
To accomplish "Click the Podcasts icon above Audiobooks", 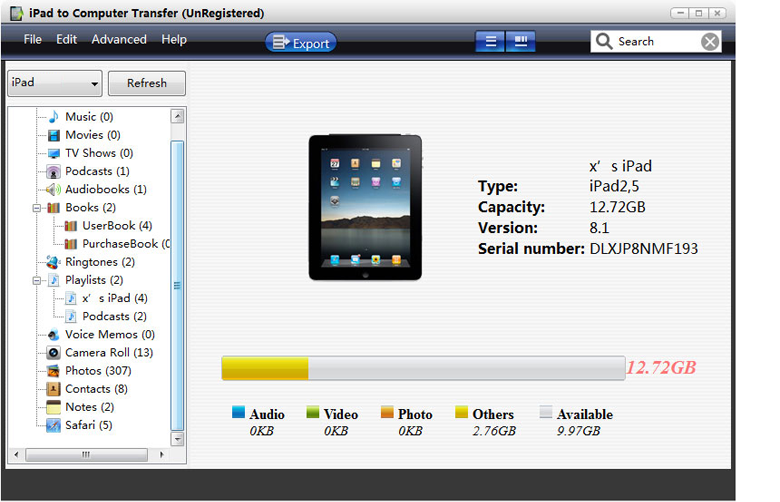I will (x=54, y=172).
